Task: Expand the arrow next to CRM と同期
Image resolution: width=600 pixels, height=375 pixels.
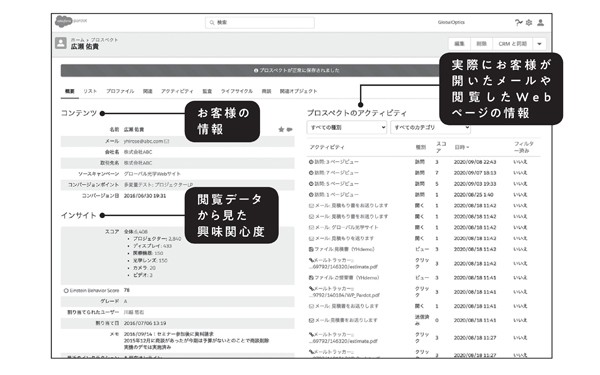Action: (x=539, y=44)
